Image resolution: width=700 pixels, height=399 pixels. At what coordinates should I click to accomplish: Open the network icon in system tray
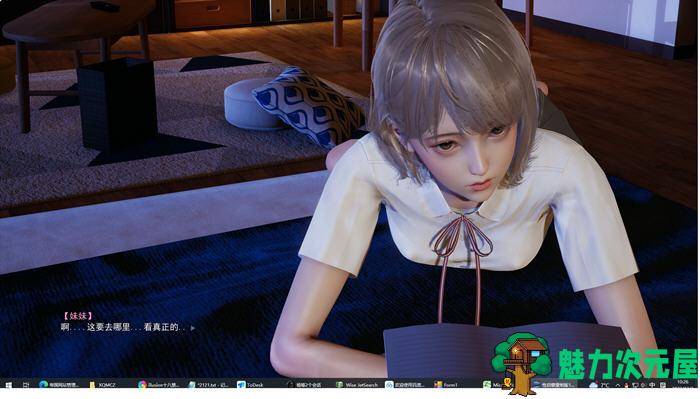[x=634, y=385]
